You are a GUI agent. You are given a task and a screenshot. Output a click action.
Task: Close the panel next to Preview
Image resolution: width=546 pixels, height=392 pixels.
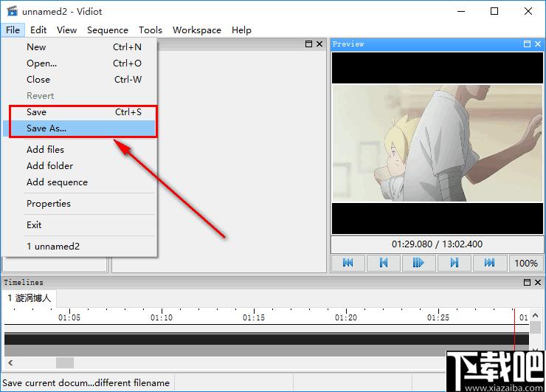(319, 44)
